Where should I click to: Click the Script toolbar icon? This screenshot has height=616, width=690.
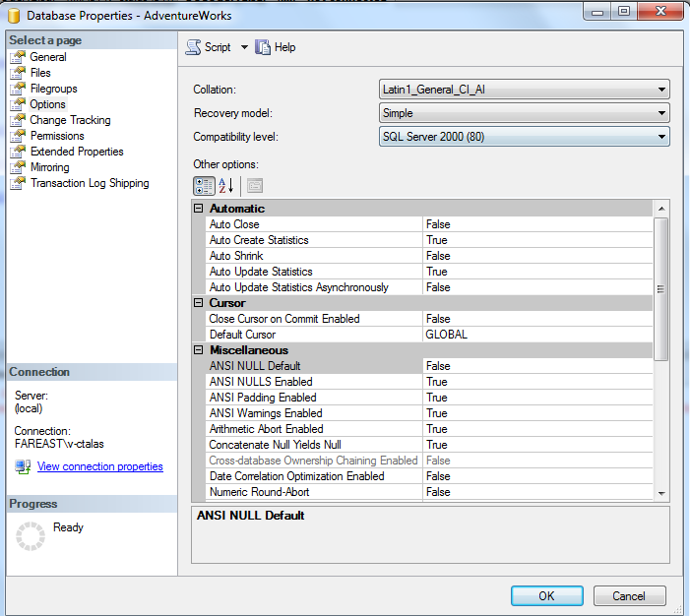[x=194, y=47]
